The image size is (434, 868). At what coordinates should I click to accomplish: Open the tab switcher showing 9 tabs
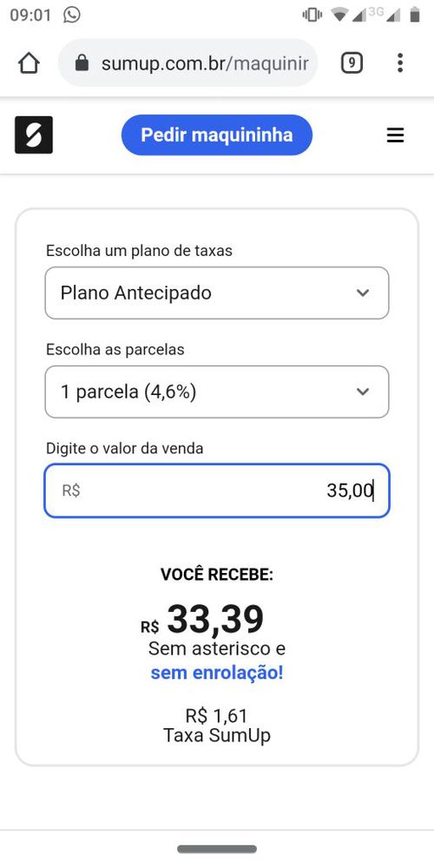[352, 62]
